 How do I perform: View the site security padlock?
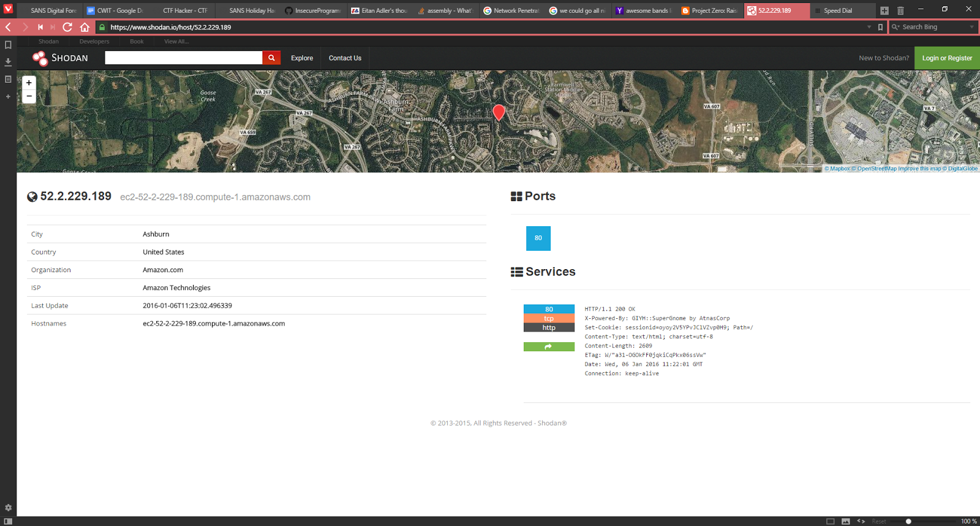pyautogui.click(x=102, y=27)
